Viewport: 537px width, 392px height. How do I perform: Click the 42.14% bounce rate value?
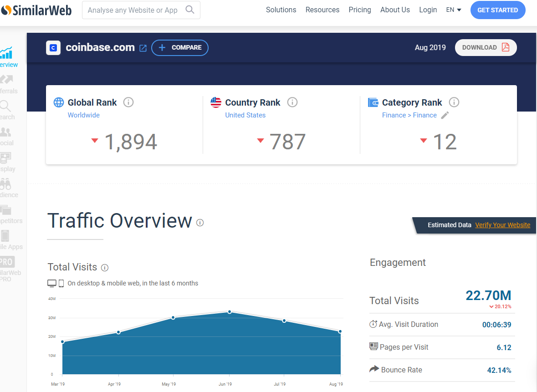click(499, 370)
